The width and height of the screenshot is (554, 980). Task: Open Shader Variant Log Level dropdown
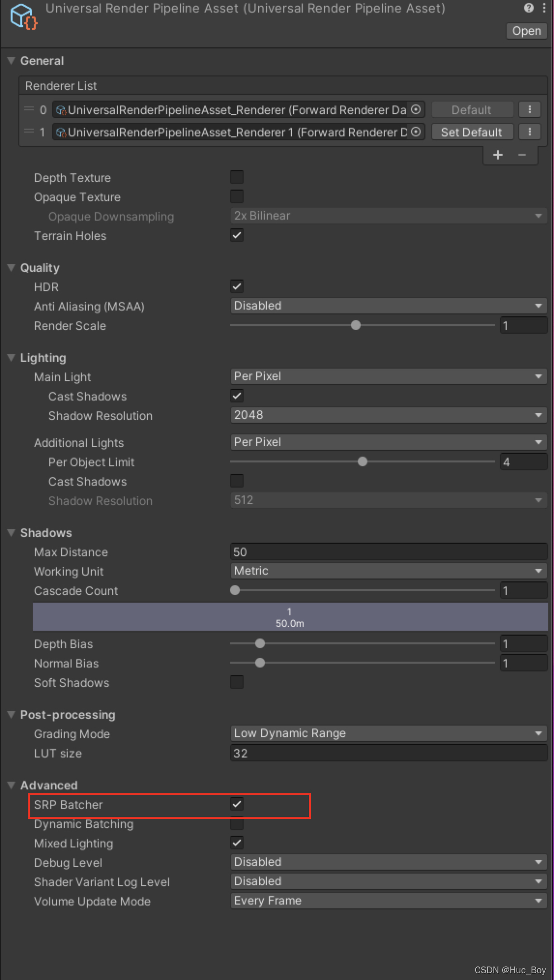pyautogui.click(x=389, y=881)
